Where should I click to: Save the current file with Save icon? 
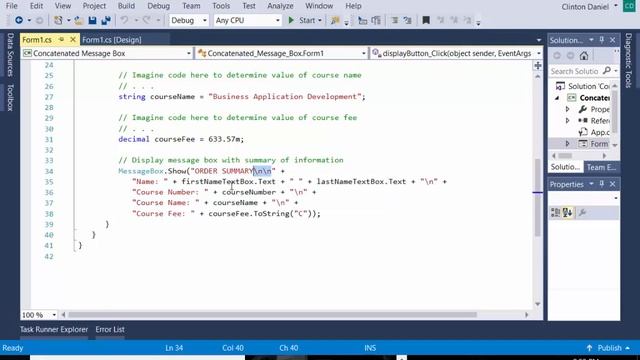point(92,20)
